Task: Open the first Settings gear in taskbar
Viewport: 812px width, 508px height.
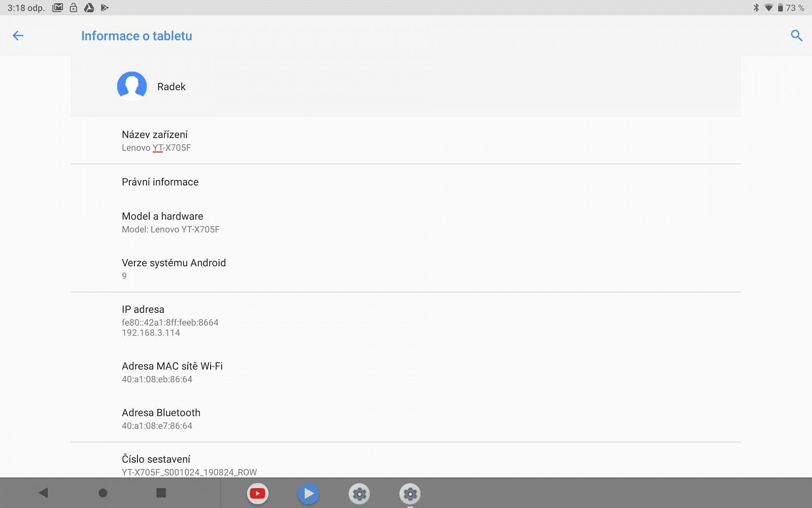Action: click(359, 493)
